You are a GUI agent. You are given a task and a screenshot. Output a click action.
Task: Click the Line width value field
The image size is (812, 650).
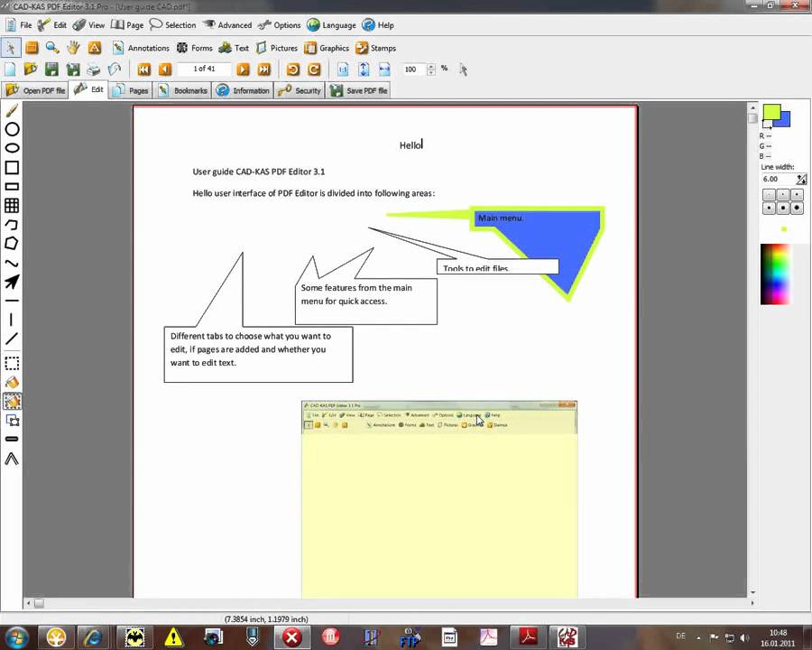pyautogui.click(x=779, y=179)
